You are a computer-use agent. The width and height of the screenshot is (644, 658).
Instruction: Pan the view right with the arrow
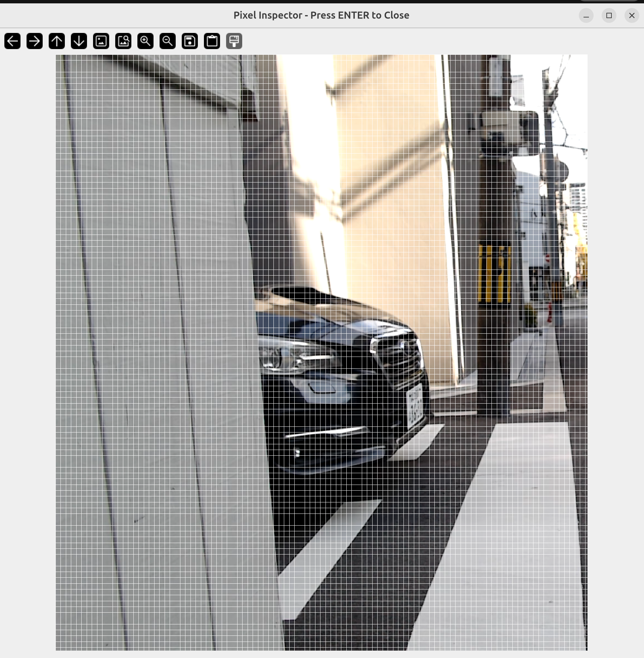coord(35,41)
